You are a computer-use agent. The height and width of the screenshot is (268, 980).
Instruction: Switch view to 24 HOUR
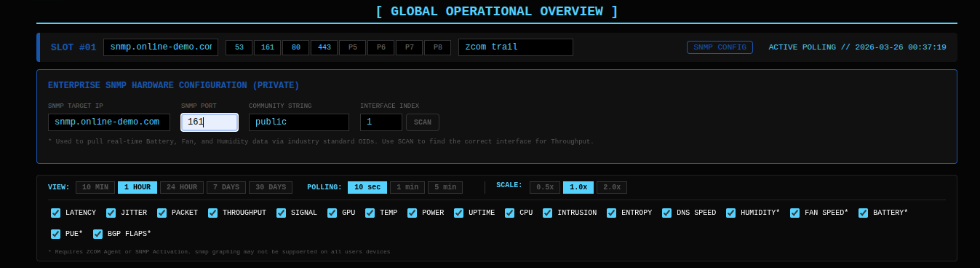[182, 187]
